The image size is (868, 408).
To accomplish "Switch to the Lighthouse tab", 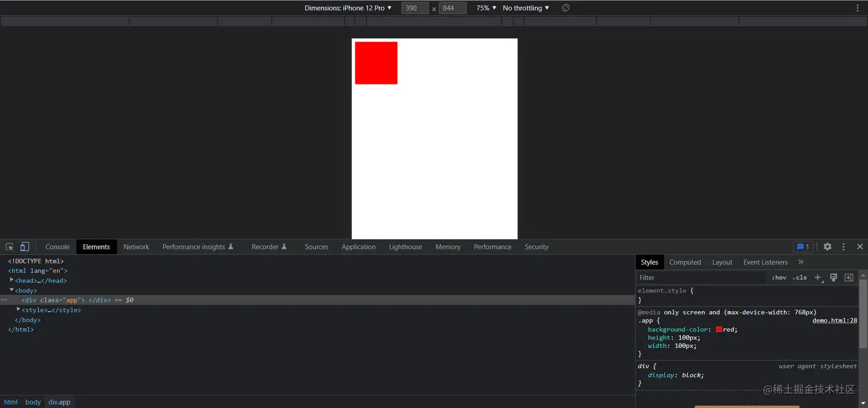I will pos(405,247).
